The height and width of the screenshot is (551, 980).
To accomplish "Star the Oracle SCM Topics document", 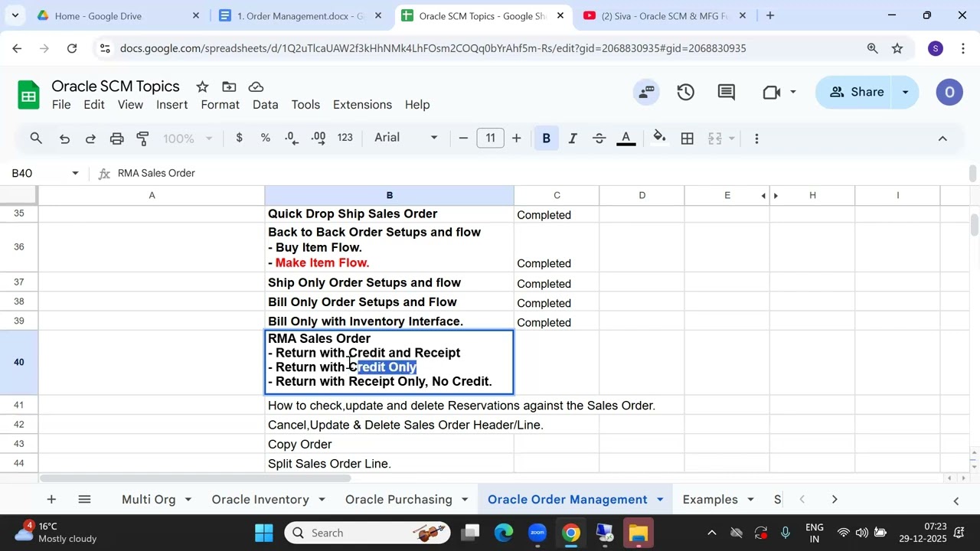I will pyautogui.click(x=202, y=86).
